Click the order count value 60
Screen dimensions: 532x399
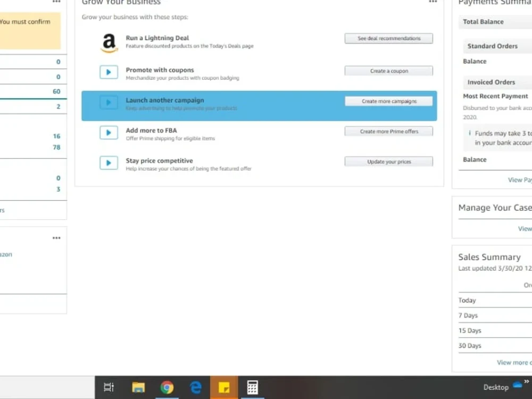56,92
